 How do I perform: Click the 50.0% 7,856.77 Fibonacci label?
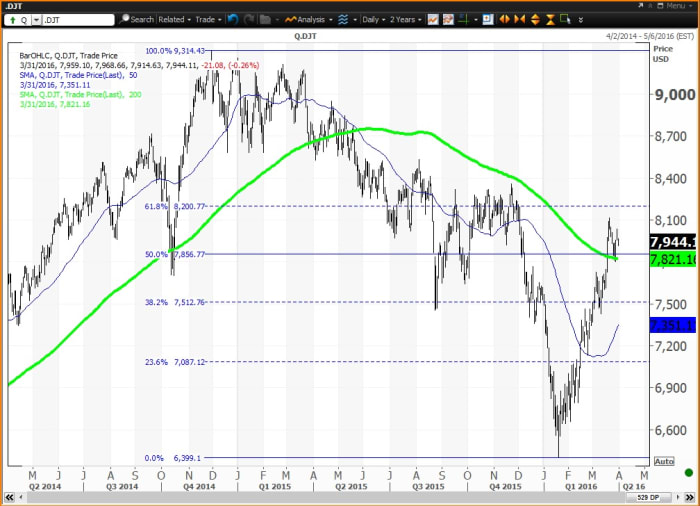pyautogui.click(x=175, y=254)
